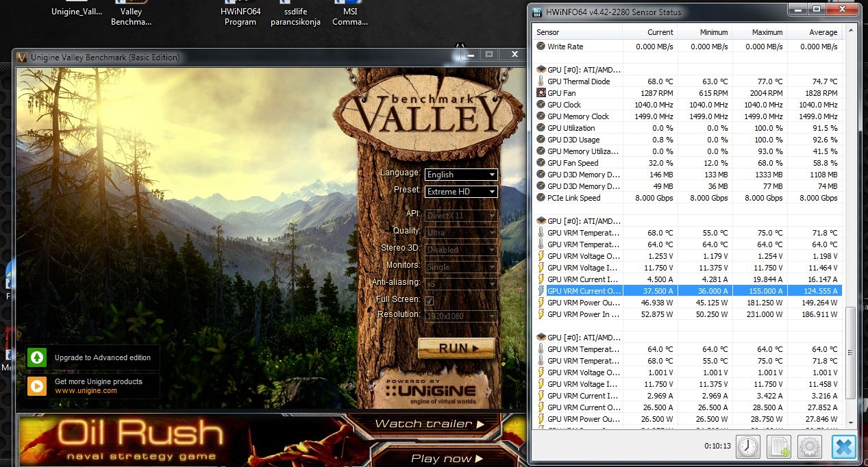The height and width of the screenshot is (467, 868).
Task: Select the highlighted 37.500 A current output row
Action: pyautogui.click(x=687, y=291)
